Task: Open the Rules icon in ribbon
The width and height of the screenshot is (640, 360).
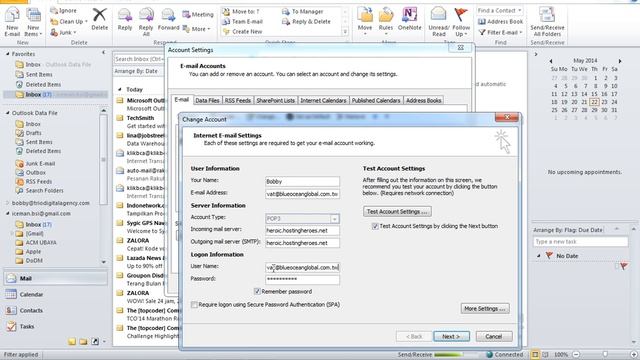Action: pyautogui.click(x=385, y=19)
